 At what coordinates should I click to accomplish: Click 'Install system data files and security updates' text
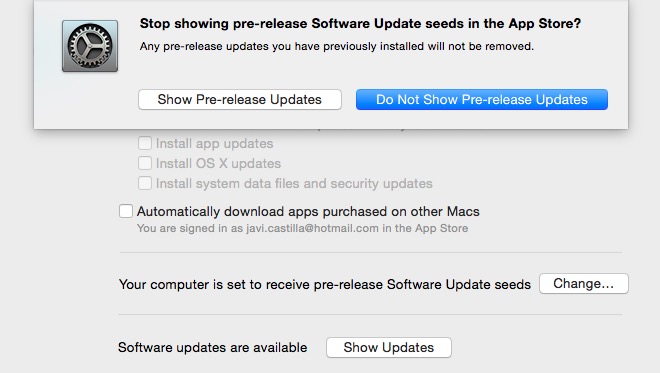(294, 184)
